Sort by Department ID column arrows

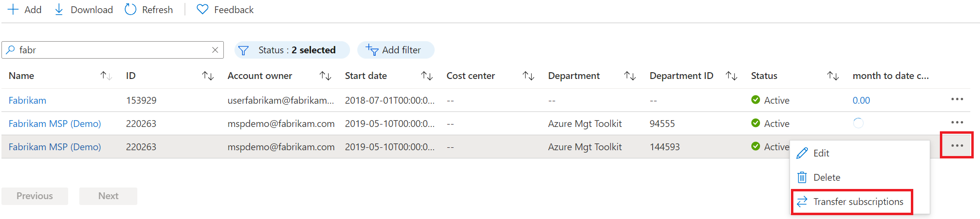tap(731, 76)
